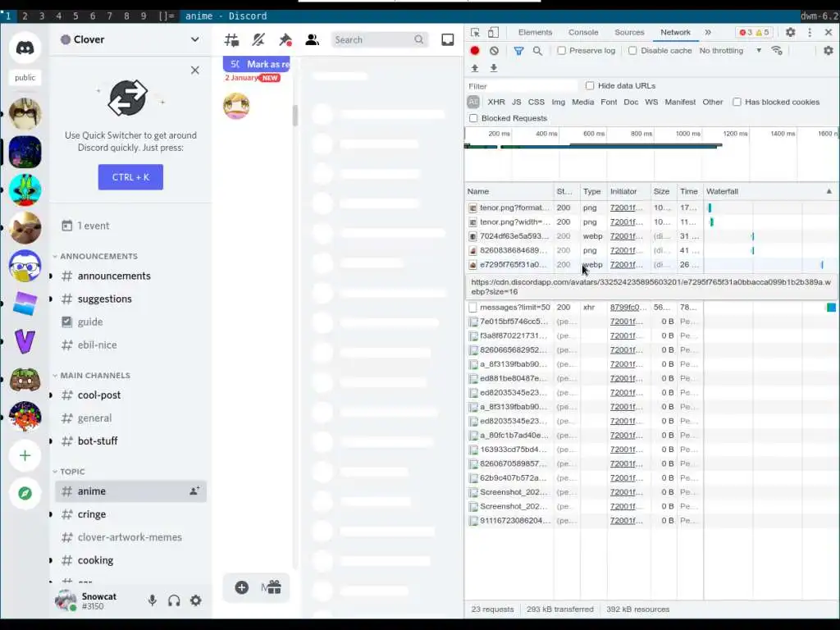The height and width of the screenshot is (630, 840).
Task: Add a server with plus icon
Action: pos(25,455)
